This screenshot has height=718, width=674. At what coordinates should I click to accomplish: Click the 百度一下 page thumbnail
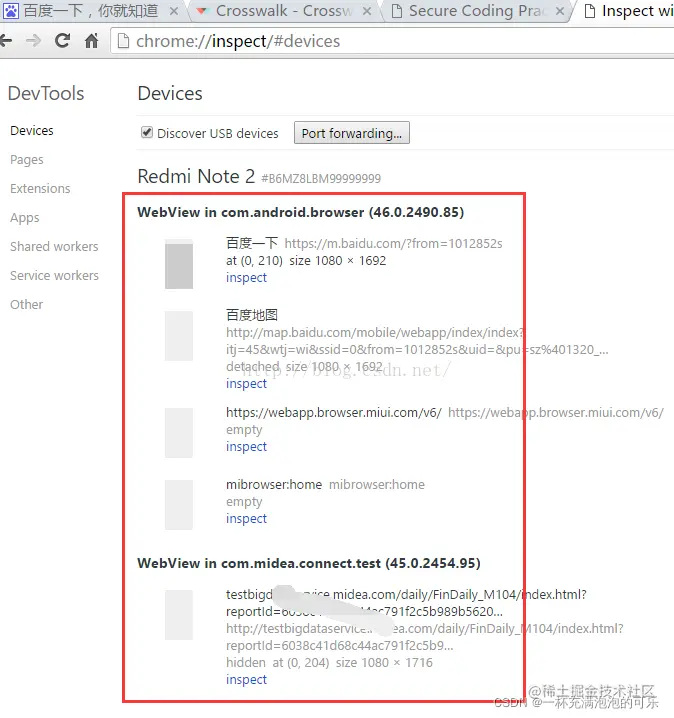(x=179, y=264)
